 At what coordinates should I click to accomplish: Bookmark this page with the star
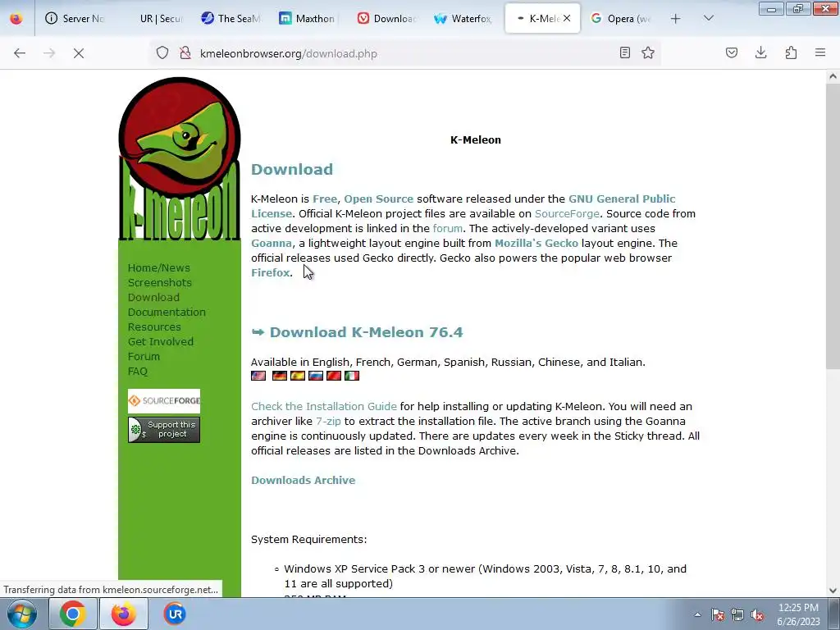pyautogui.click(x=648, y=52)
